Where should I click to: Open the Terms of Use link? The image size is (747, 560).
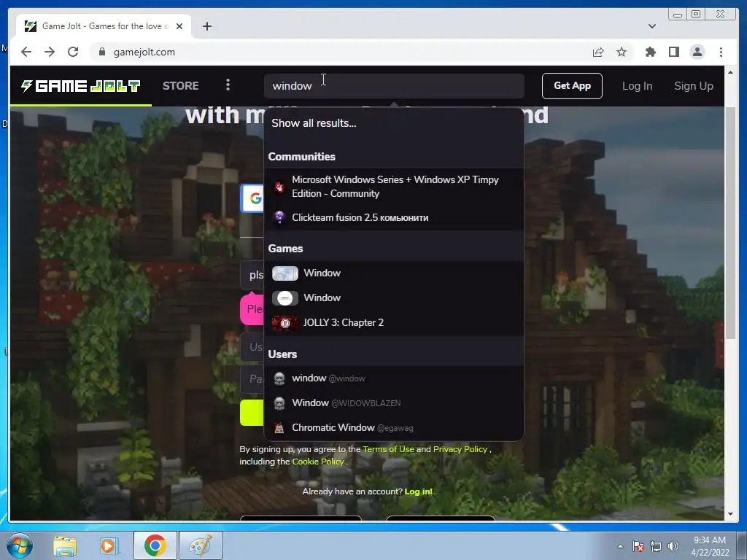[x=388, y=449]
